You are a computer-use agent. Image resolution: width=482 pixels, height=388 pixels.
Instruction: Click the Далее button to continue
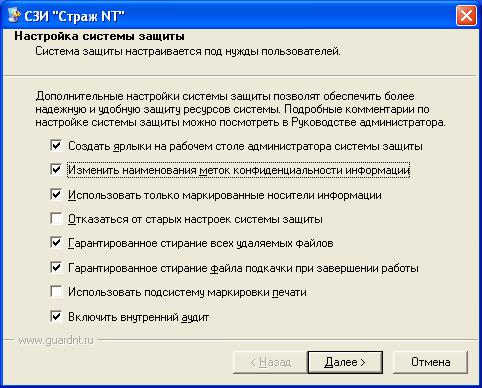(x=345, y=362)
